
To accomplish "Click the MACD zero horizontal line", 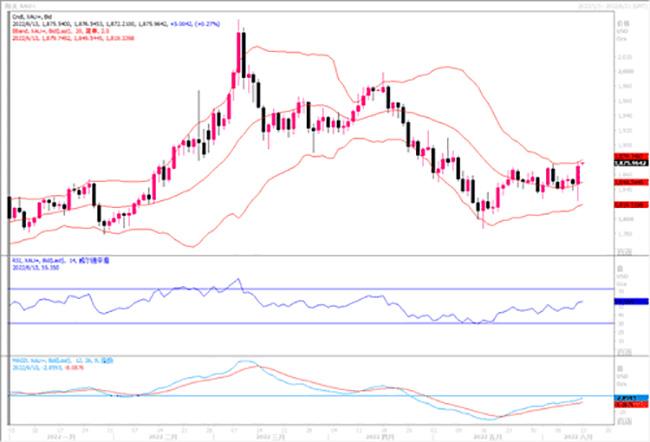I will pyautogui.click(x=300, y=397).
